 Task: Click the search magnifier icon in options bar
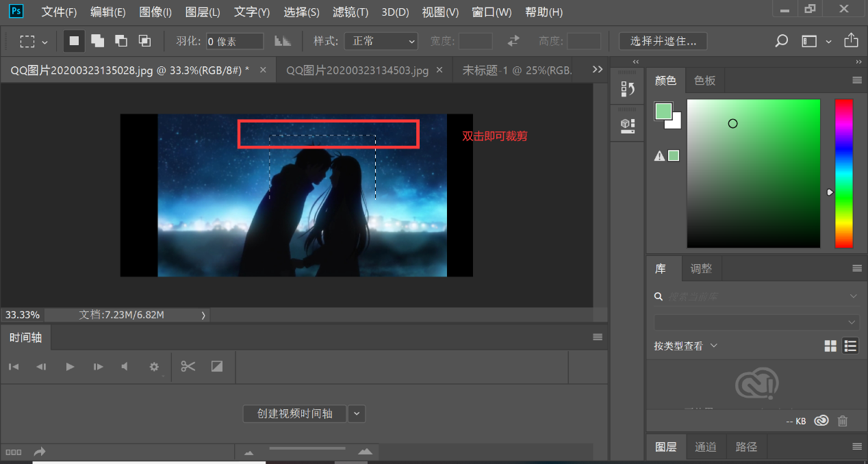pyautogui.click(x=781, y=41)
